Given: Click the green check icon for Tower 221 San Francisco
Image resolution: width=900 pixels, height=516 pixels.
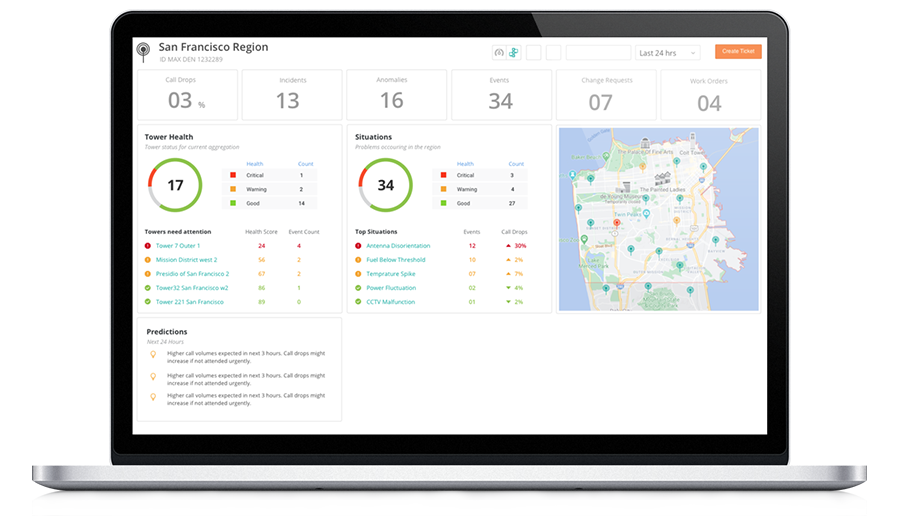Looking at the screenshot, I should (x=148, y=302).
